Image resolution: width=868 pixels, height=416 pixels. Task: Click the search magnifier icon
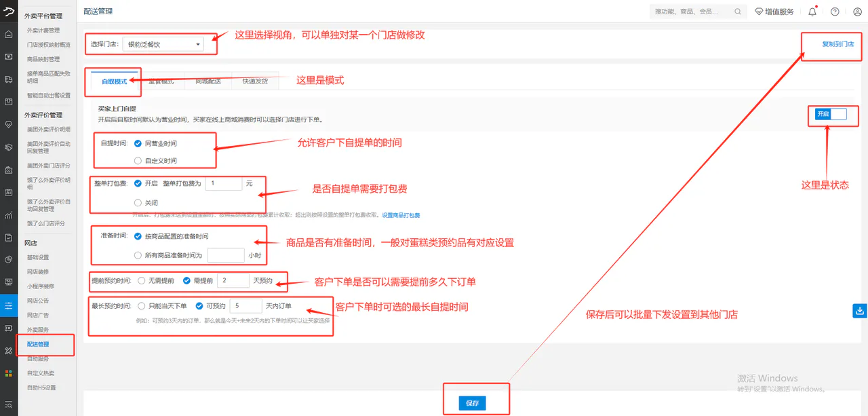(x=738, y=12)
